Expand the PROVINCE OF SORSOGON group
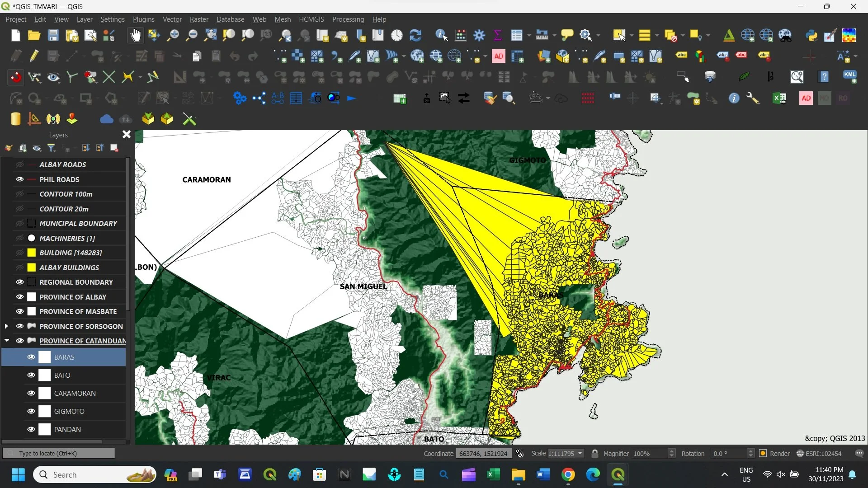The width and height of the screenshot is (868, 488). [6, 326]
